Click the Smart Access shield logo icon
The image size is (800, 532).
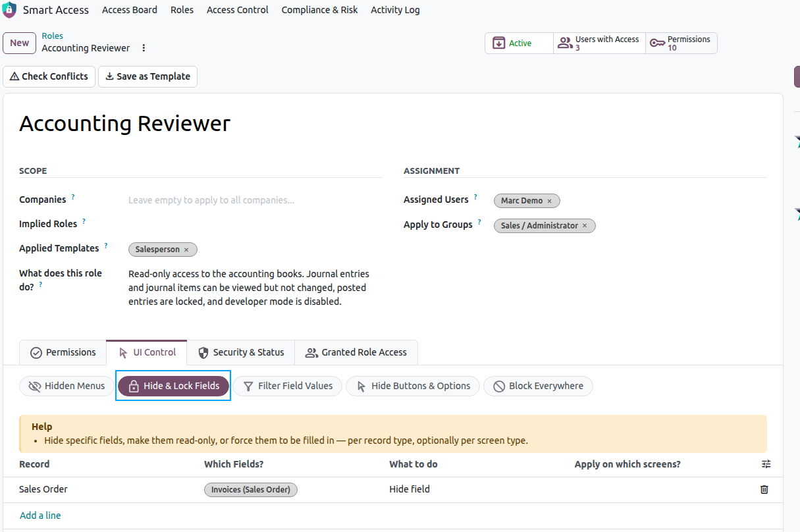pyautogui.click(x=9, y=10)
